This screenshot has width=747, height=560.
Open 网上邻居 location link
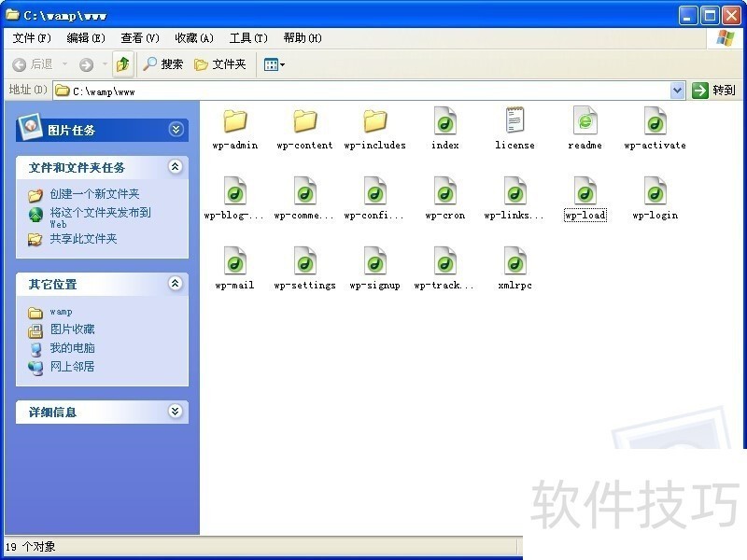click(x=73, y=367)
